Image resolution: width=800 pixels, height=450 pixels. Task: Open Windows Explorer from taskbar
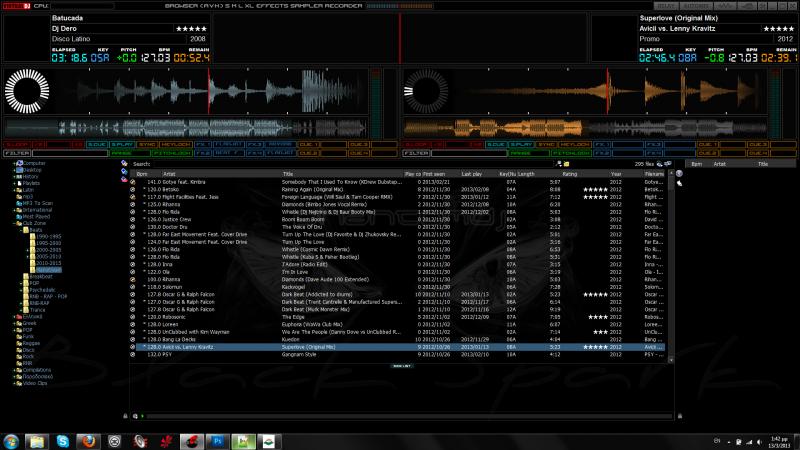pyautogui.click(x=36, y=441)
